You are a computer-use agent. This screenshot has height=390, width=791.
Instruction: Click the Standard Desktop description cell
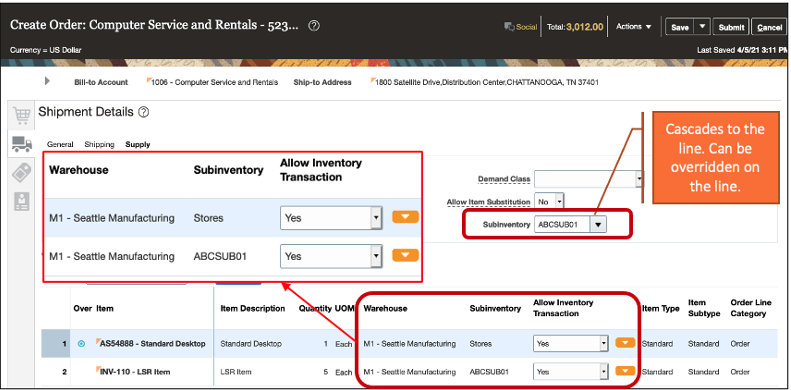point(251,344)
